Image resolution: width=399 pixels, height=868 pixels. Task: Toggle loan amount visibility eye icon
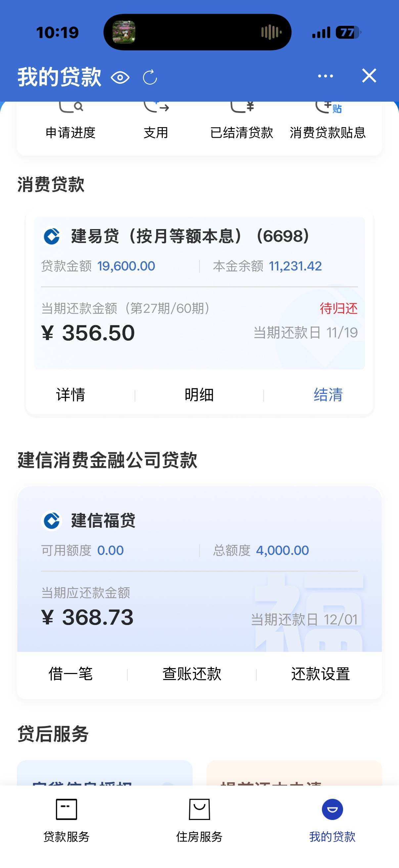[x=120, y=78]
